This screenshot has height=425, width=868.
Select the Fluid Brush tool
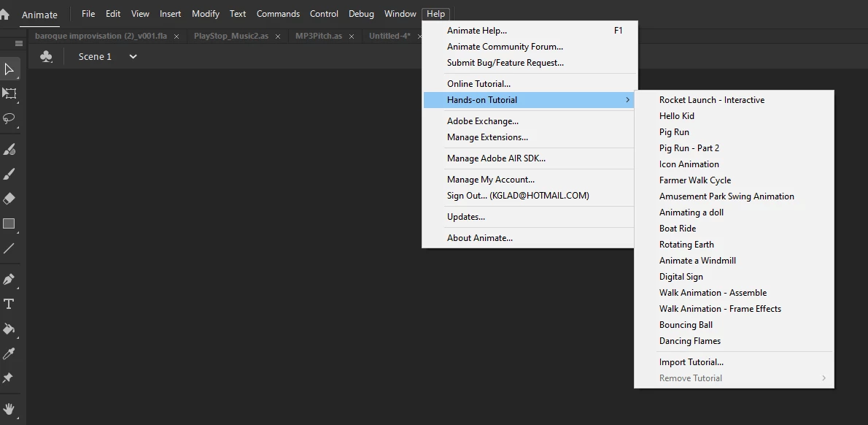(9, 149)
